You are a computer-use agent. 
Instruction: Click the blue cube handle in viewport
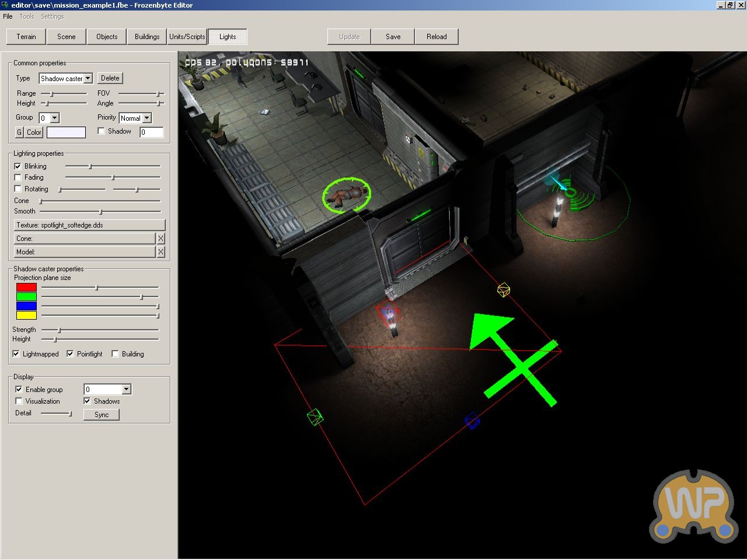coord(472,421)
